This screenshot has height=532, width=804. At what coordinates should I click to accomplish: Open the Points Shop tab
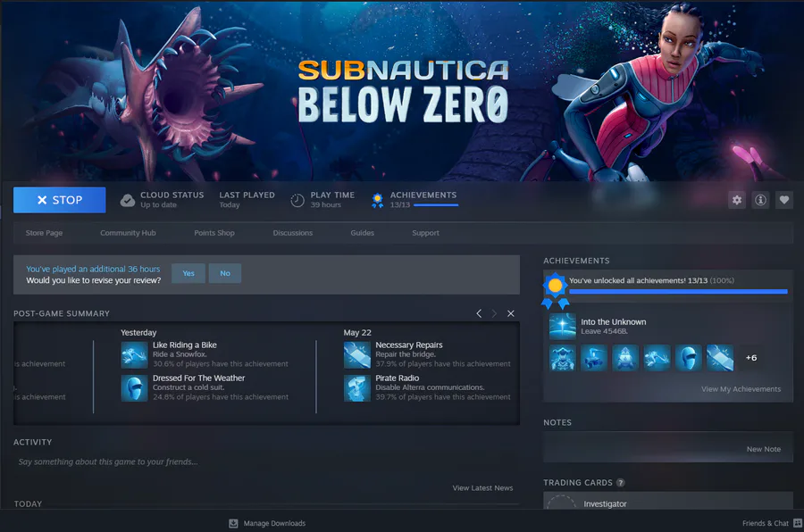[x=214, y=233]
